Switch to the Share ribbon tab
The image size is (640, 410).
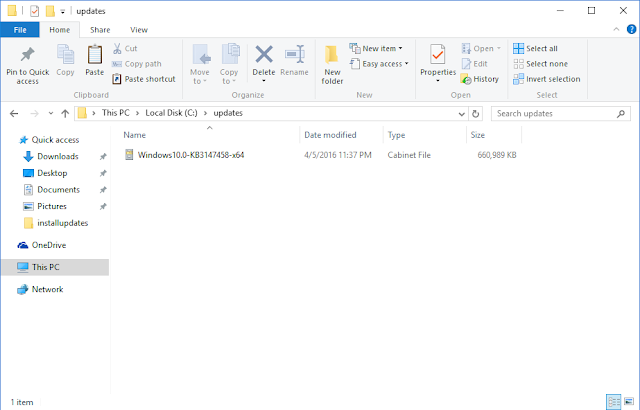[x=100, y=30]
